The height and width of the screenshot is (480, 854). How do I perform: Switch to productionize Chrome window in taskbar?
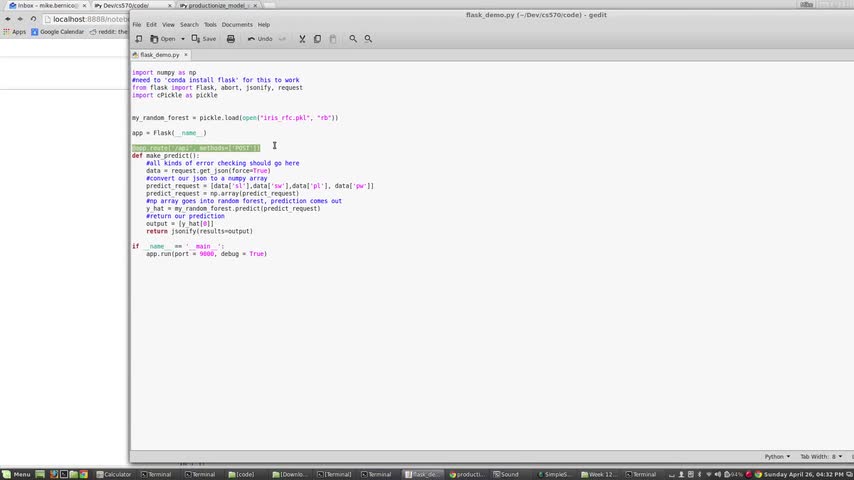466,475
